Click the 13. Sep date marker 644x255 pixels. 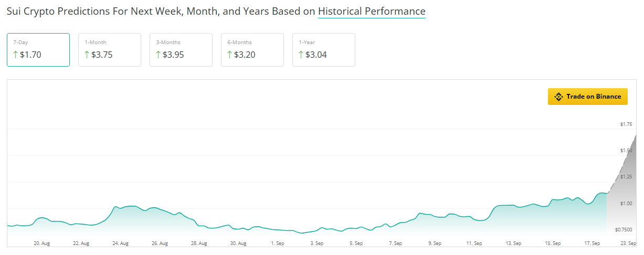tap(513, 243)
